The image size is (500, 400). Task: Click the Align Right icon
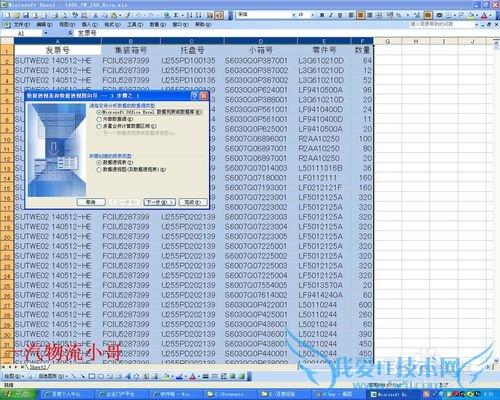pos(370,15)
